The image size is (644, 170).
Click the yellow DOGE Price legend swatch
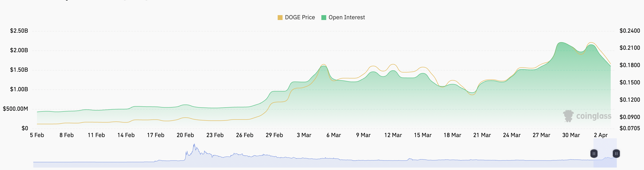(280, 18)
